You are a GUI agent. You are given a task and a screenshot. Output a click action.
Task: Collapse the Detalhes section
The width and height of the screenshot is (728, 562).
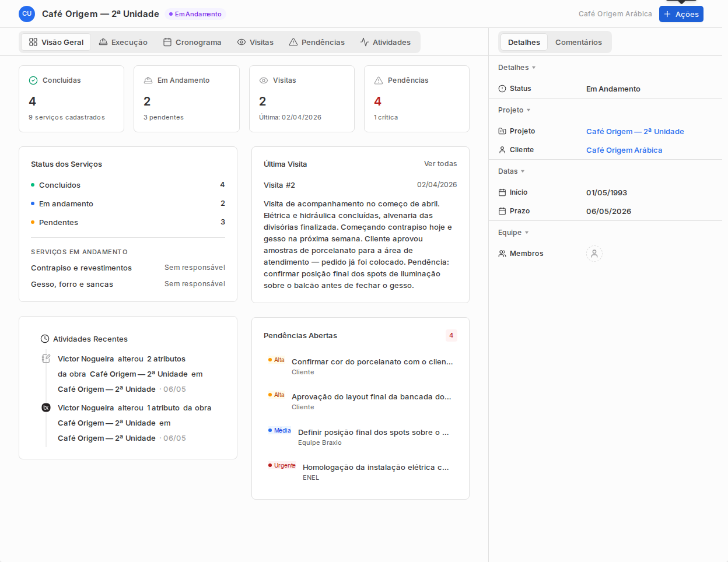coord(517,68)
